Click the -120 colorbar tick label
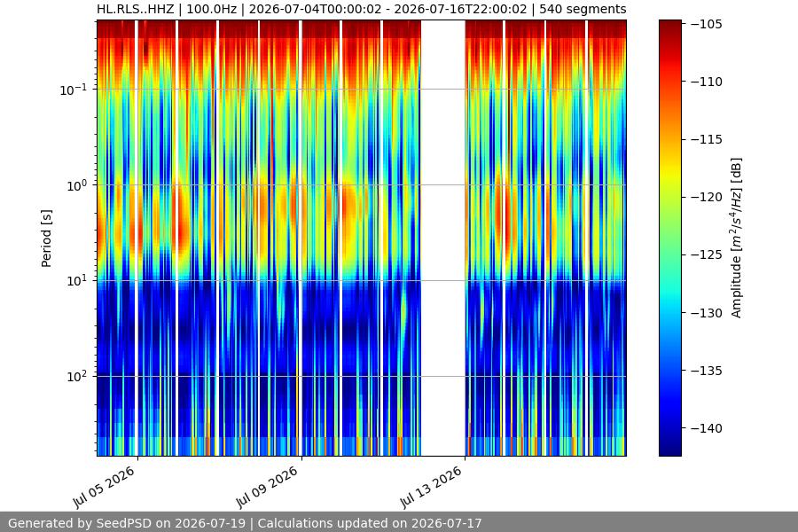798x532 pixels. [x=707, y=197]
